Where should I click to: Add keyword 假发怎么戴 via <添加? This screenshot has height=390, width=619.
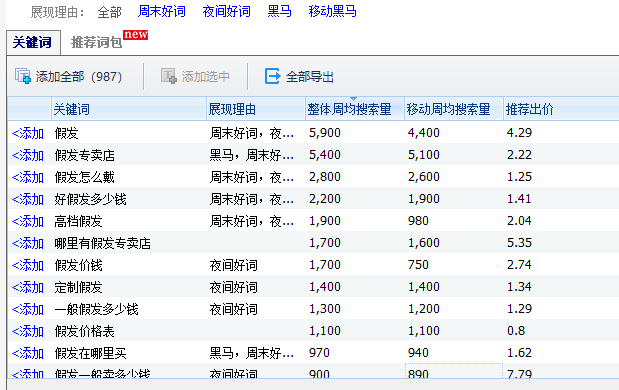tap(28, 178)
